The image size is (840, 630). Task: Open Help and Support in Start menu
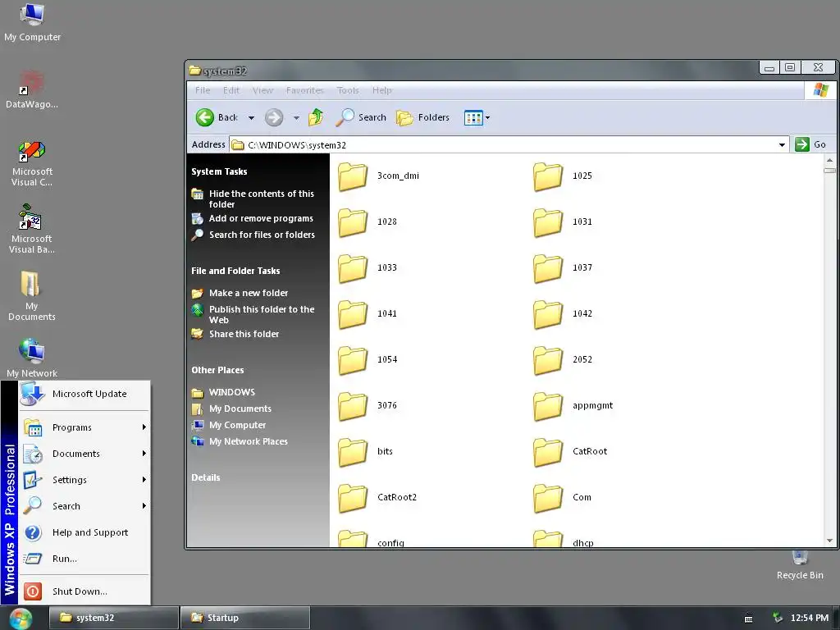pyautogui.click(x=84, y=532)
